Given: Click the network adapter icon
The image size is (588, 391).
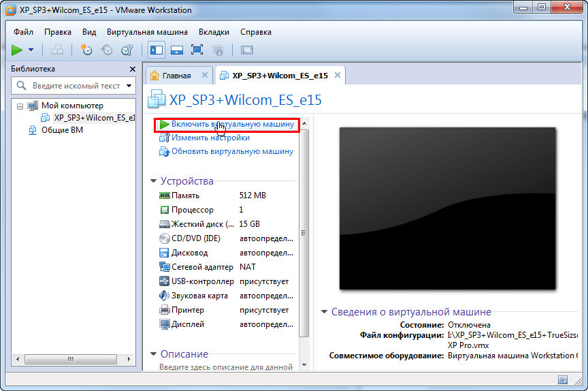Looking at the screenshot, I should 164,267.
